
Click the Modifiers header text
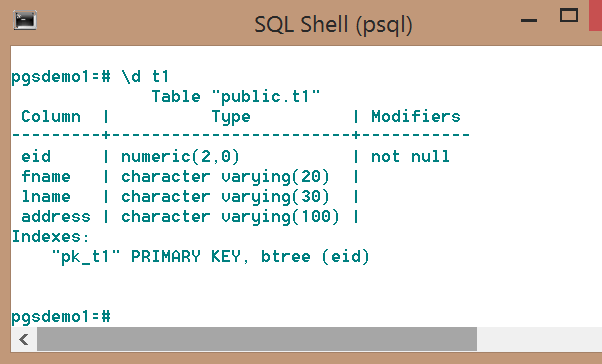(x=415, y=117)
